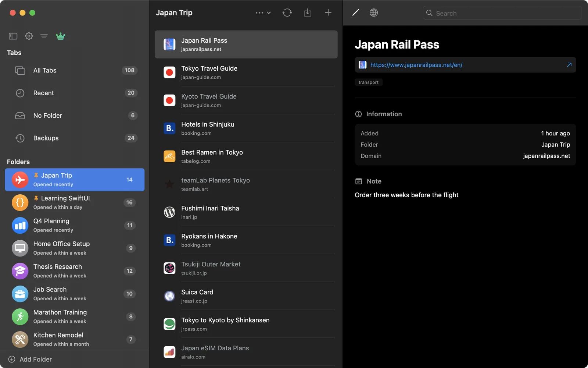Open the sort/filter lines icon

(x=44, y=36)
